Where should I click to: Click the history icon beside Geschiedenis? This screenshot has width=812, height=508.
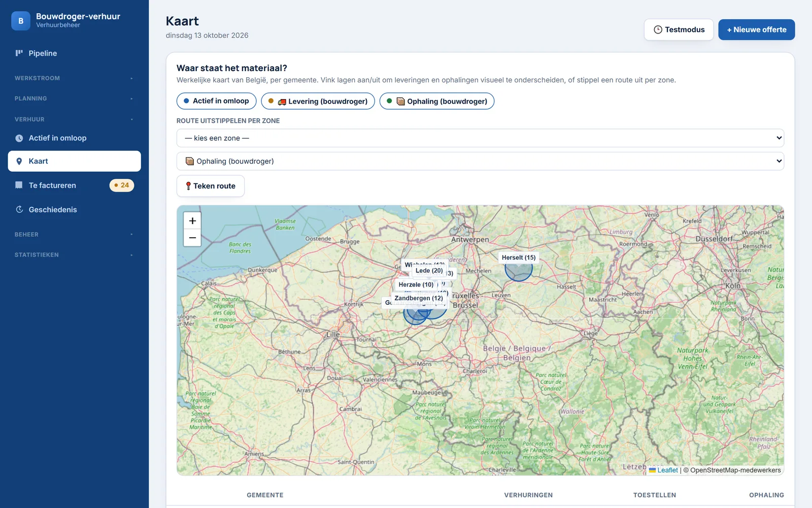(19, 210)
